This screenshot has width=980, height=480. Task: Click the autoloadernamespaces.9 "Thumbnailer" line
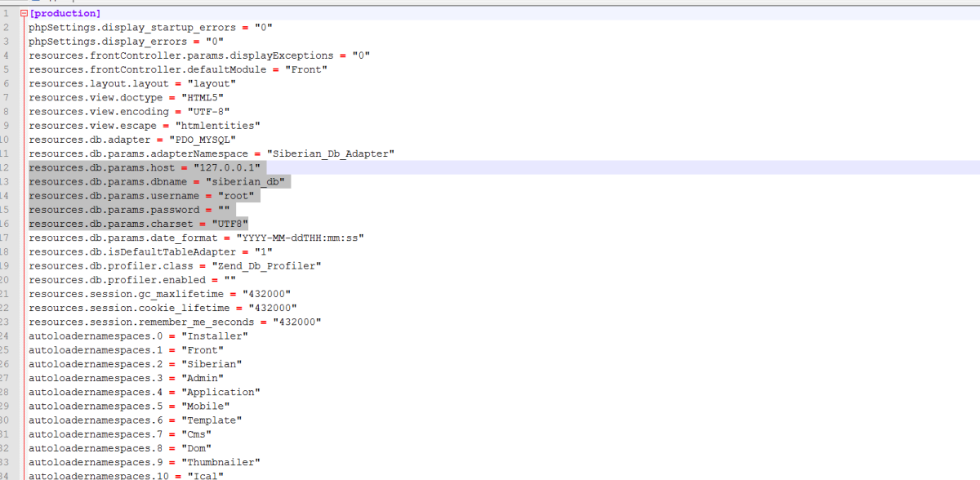[x=145, y=462]
